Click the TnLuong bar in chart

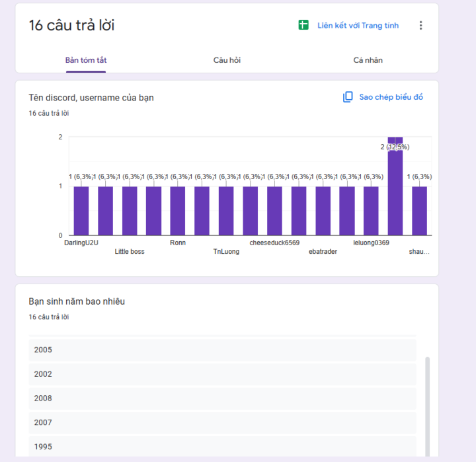[x=226, y=211]
